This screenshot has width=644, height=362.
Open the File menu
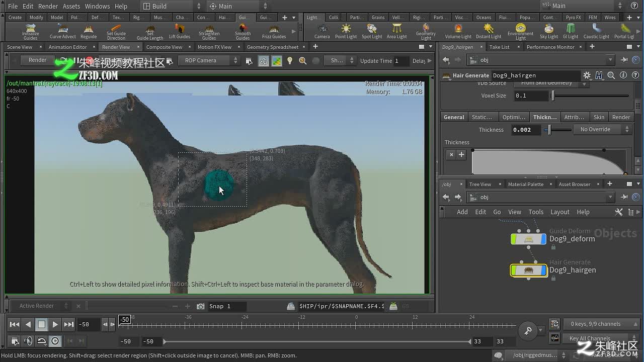13,6
